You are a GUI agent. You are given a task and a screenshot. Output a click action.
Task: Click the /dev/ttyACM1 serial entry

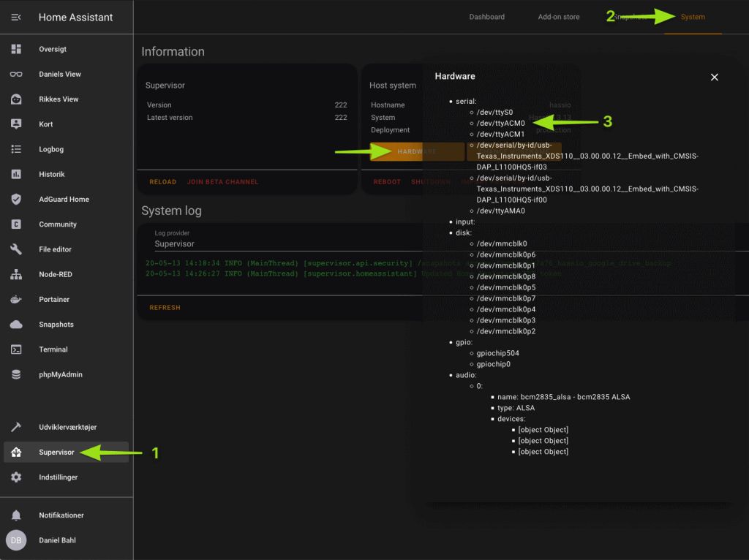(500, 135)
